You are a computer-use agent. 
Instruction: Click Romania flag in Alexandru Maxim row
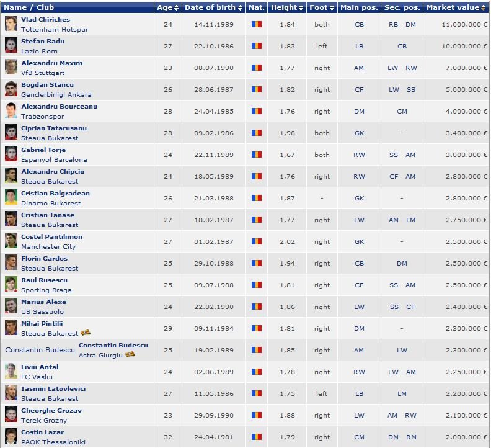[257, 68]
